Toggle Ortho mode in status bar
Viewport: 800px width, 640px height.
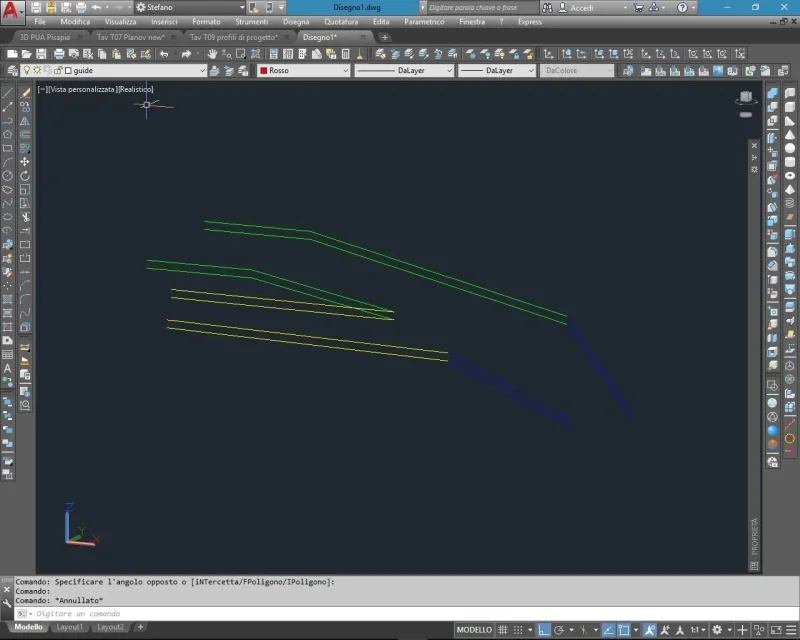click(x=544, y=630)
